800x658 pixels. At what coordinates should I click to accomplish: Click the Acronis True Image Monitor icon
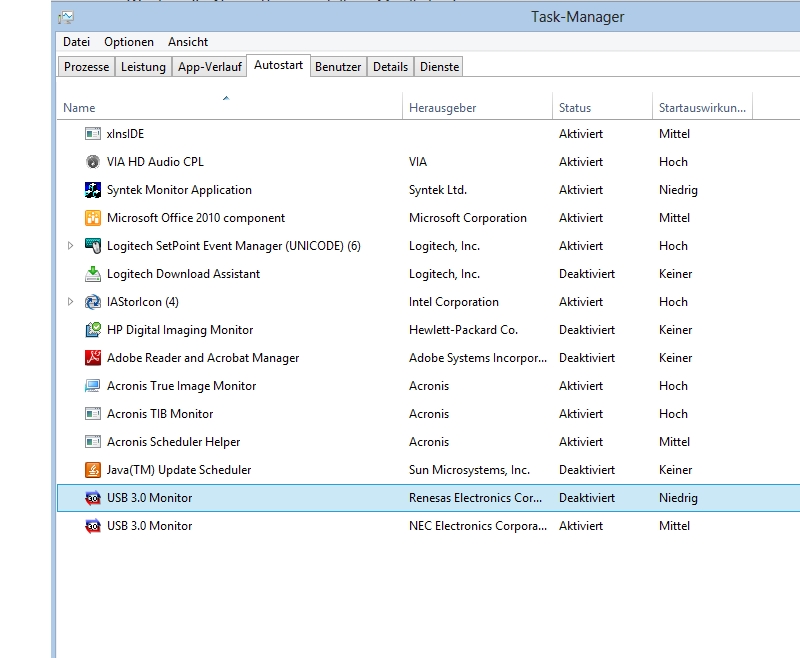pyautogui.click(x=92, y=386)
